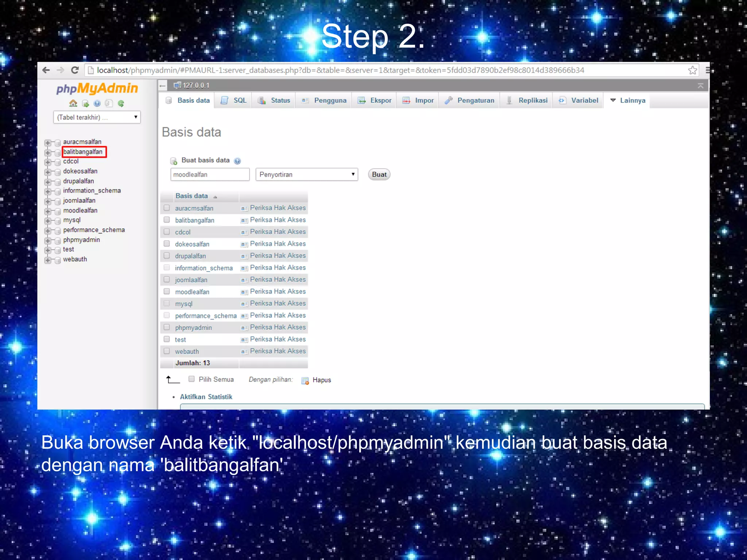Click the help icon next to Buat basis data
The height and width of the screenshot is (560, 747).
[x=237, y=161]
